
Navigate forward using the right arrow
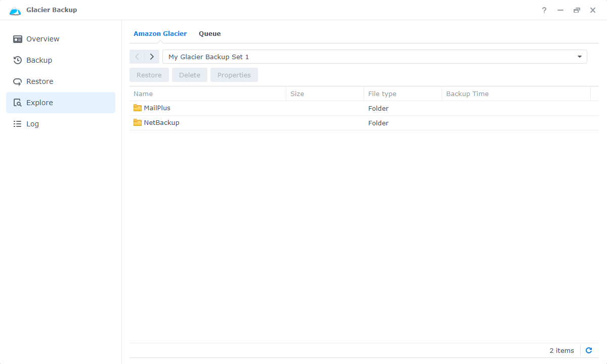tap(152, 57)
